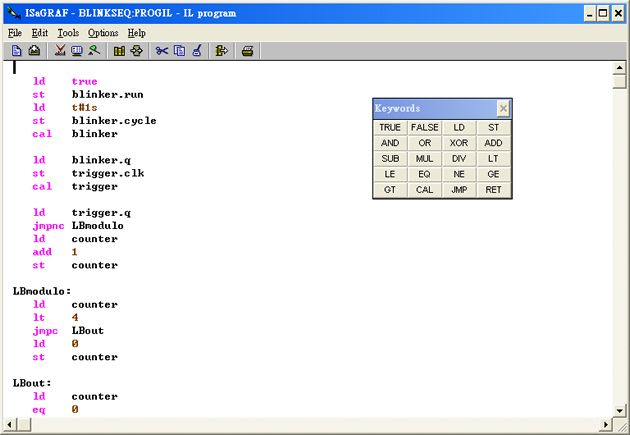The width and height of the screenshot is (630, 435).
Task: Open the Tools menu
Action: point(68,33)
